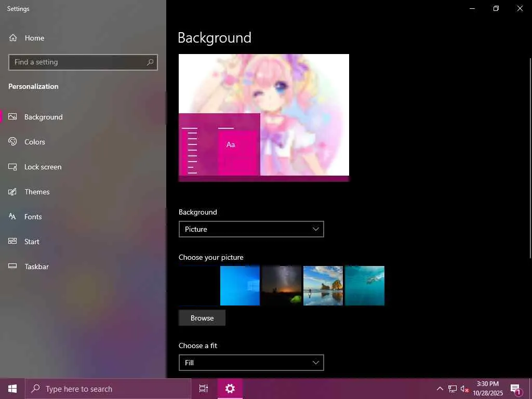
Task: Choose the beach rock reflection wallpaper
Action: 323,286
